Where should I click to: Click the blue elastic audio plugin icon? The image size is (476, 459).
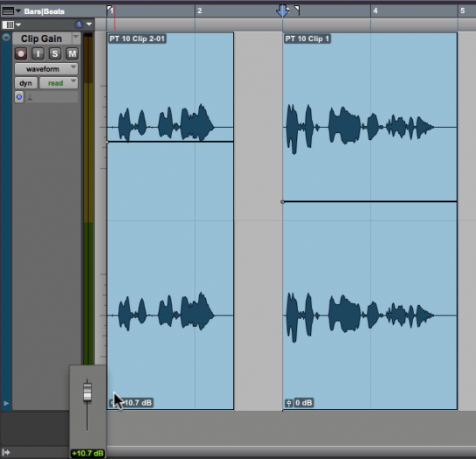point(19,97)
